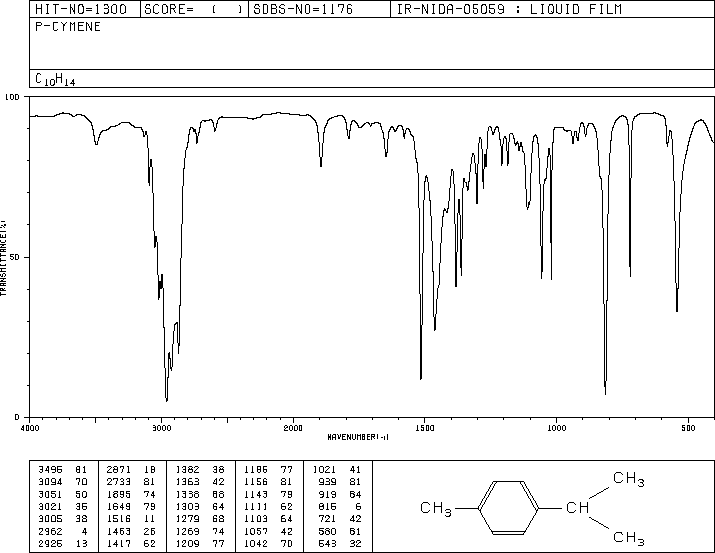Screen dimensions: 715x553
Task: Select peak table entry 2962
Action: point(50,531)
